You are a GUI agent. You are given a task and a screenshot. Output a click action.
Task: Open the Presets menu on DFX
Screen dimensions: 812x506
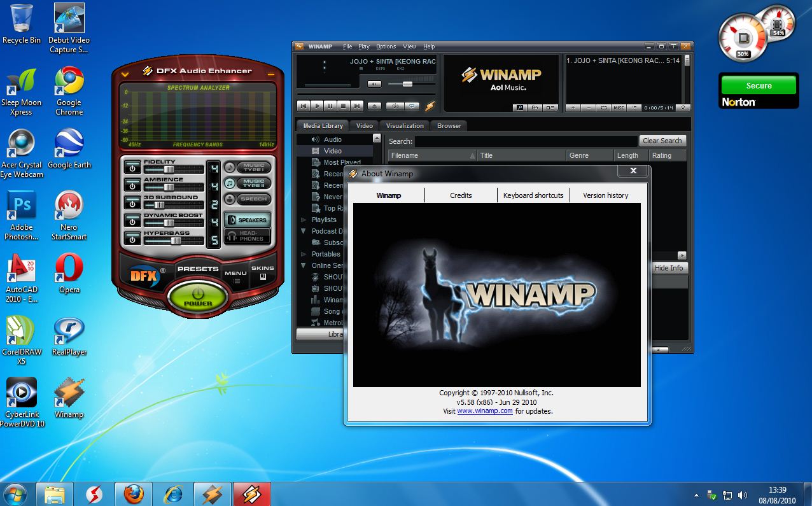[198, 269]
